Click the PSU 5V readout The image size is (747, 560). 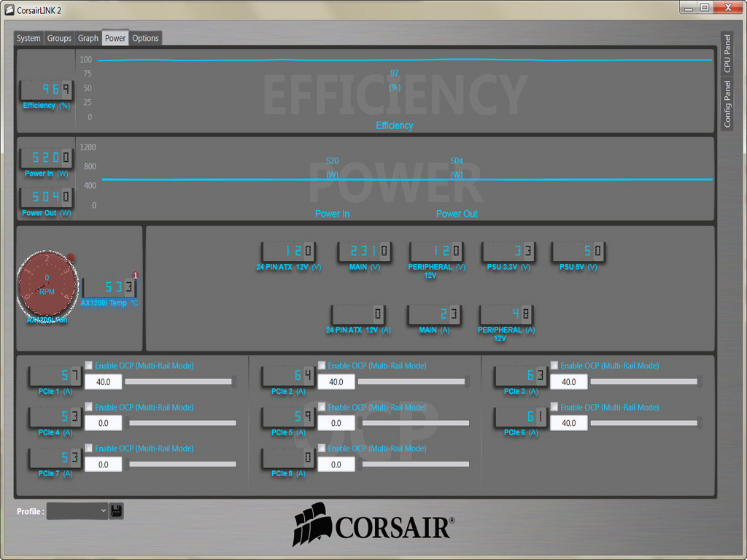578,251
